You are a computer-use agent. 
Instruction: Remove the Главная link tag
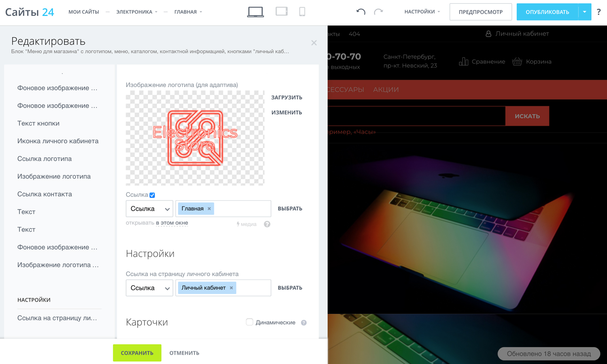pos(209,209)
